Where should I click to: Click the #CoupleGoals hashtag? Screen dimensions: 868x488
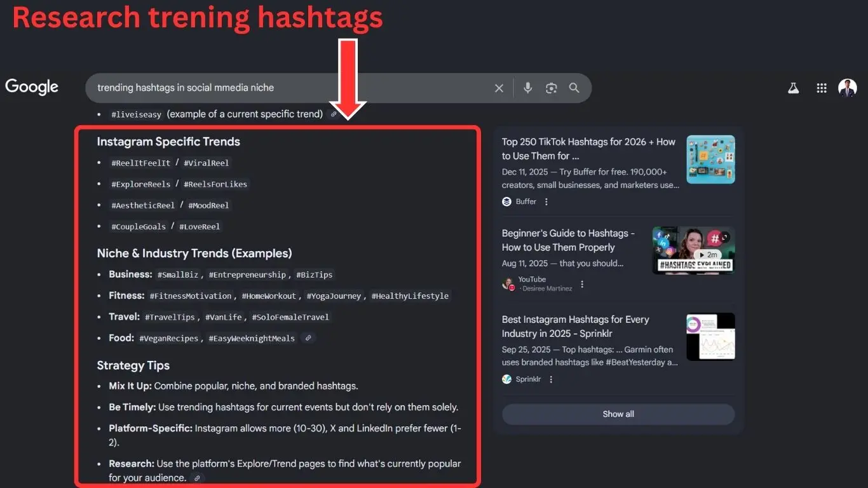pyautogui.click(x=139, y=226)
